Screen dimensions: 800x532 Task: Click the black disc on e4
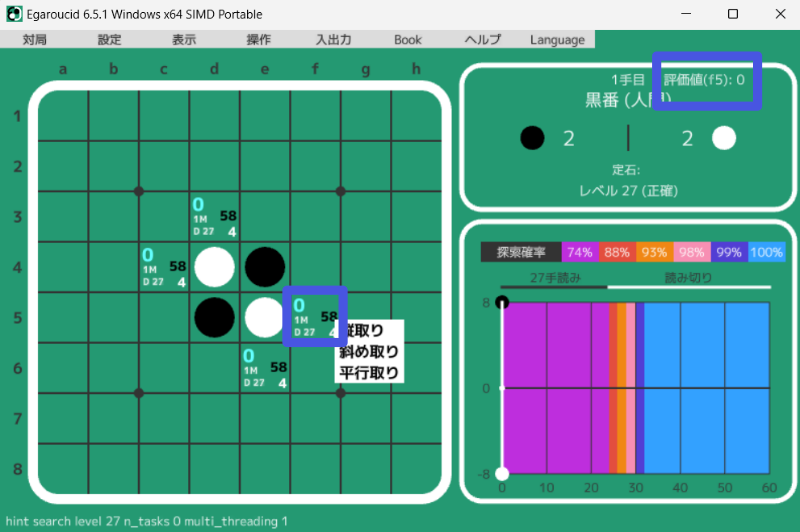click(265, 267)
